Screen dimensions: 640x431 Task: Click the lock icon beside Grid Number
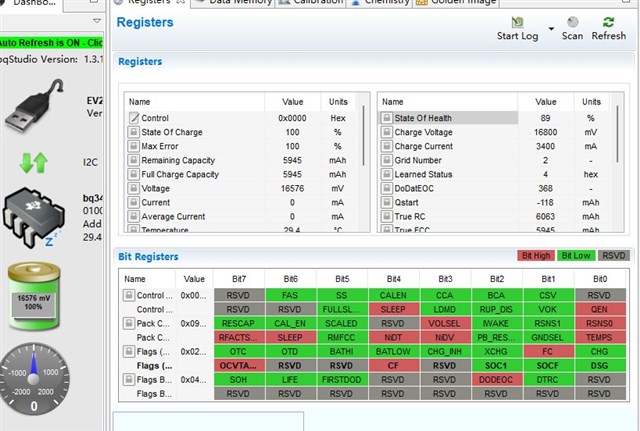pyautogui.click(x=386, y=160)
